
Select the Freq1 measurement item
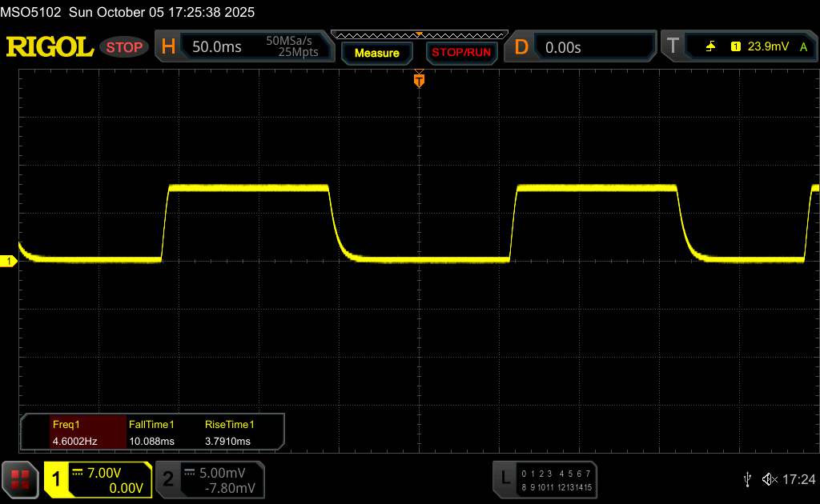(x=74, y=432)
